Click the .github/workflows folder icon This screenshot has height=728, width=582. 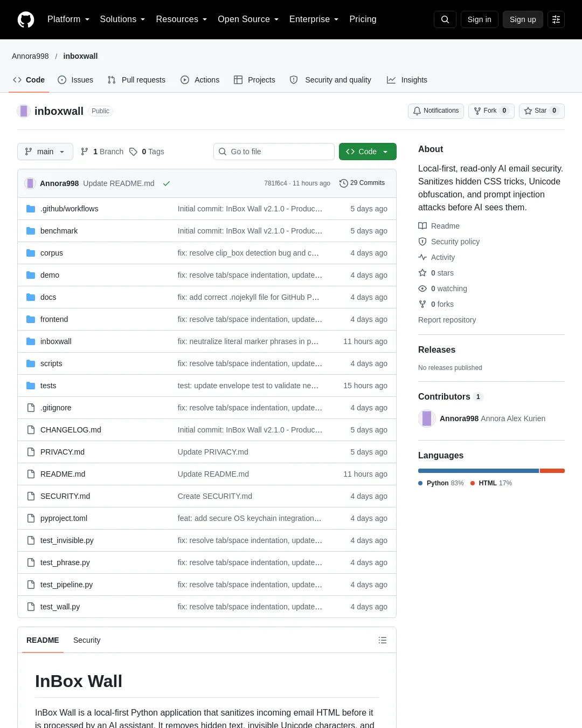pos(31,209)
